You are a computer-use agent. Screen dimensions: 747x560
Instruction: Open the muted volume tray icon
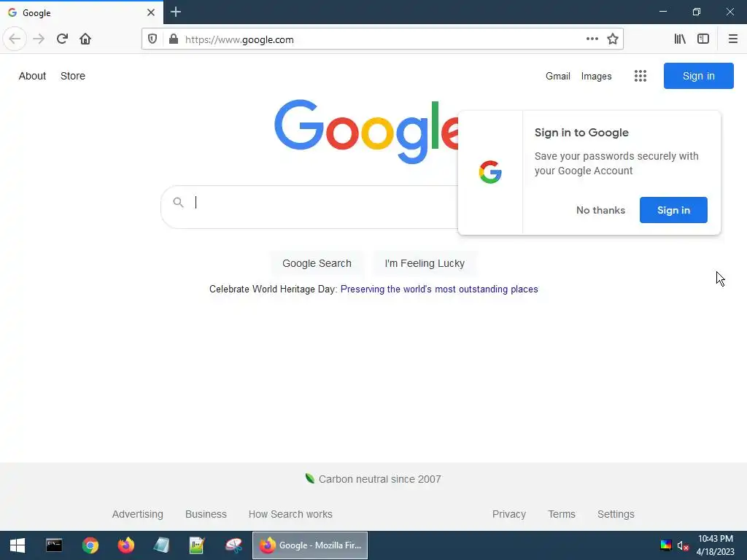683,545
